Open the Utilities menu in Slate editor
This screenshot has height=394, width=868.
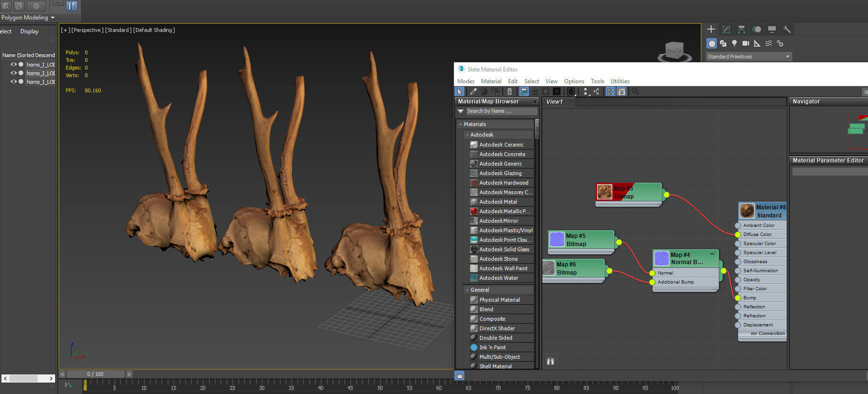click(x=620, y=81)
